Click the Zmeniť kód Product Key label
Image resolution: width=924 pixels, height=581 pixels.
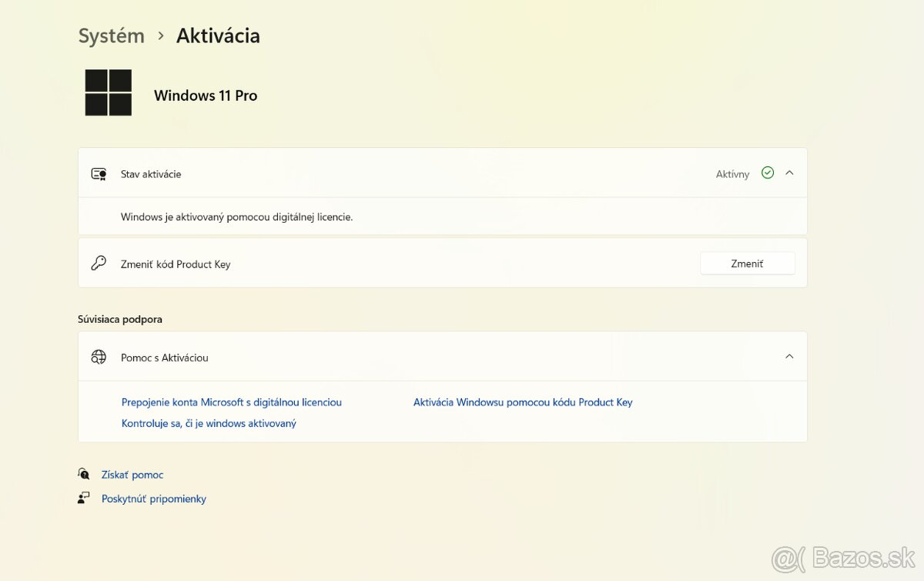pos(176,264)
